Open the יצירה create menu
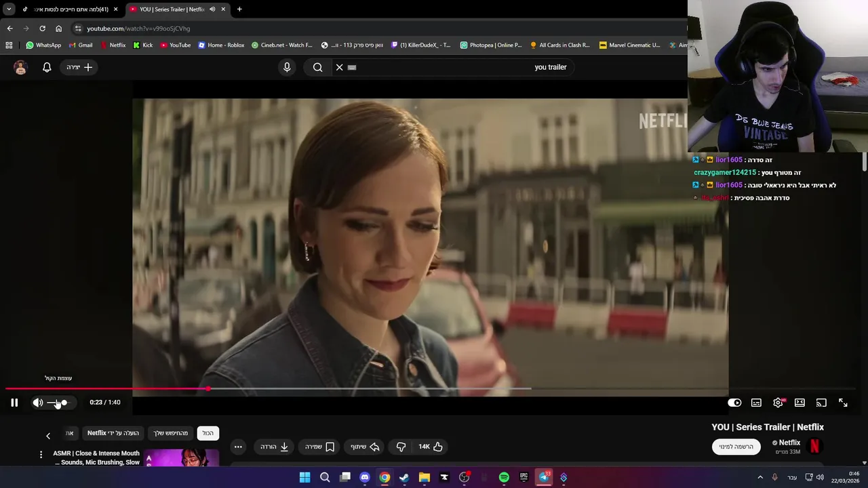 [x=79, y=67]
